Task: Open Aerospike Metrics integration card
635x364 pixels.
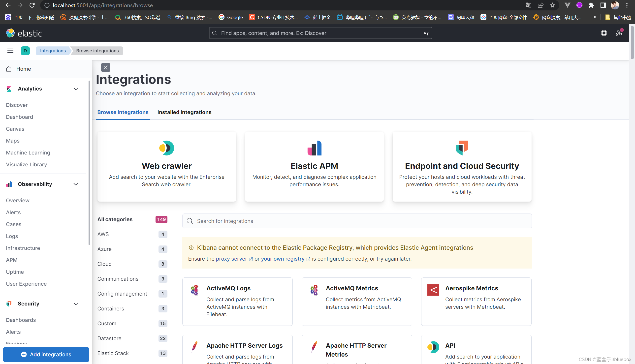Action: pos(476,302)
